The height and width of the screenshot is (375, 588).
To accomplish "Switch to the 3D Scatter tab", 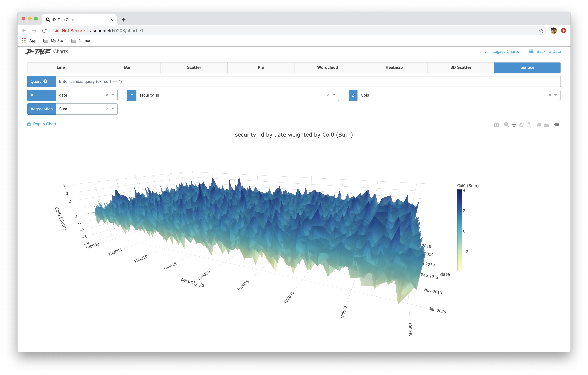I will pos(461,67).
